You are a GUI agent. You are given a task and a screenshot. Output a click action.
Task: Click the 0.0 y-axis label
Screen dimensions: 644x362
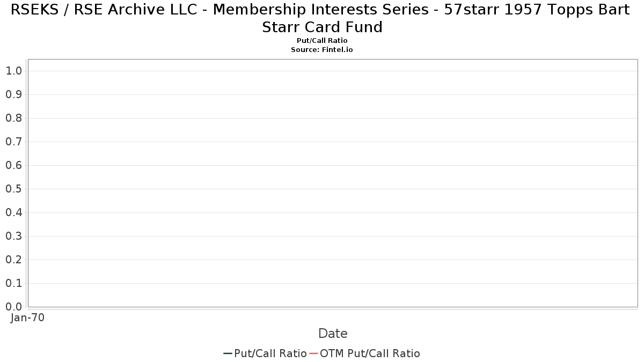tap(13, 307)
